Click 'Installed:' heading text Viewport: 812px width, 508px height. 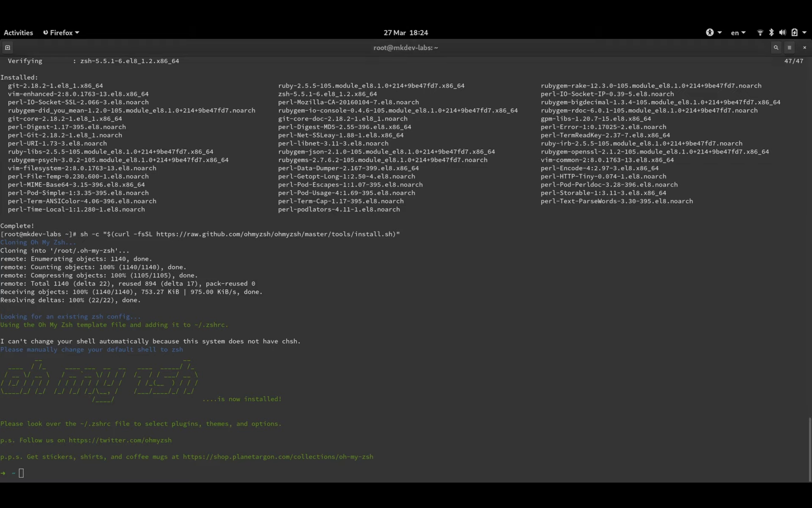pos(19,77)
